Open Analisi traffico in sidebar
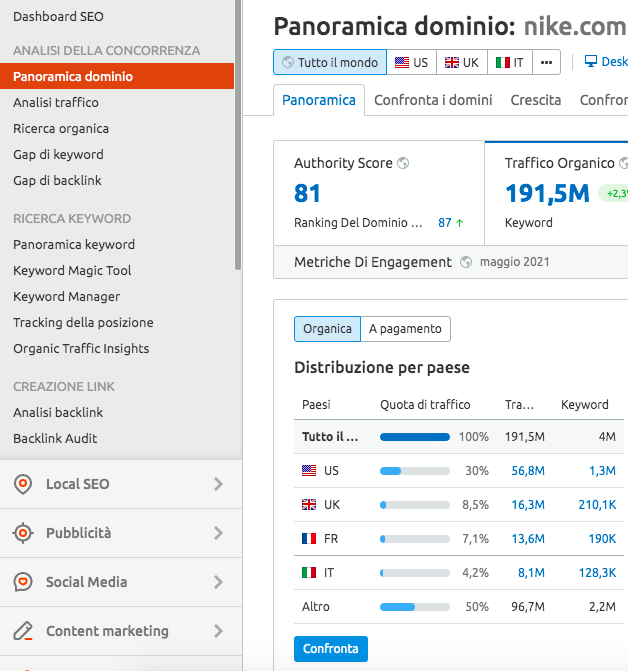 tap(56, 103)
